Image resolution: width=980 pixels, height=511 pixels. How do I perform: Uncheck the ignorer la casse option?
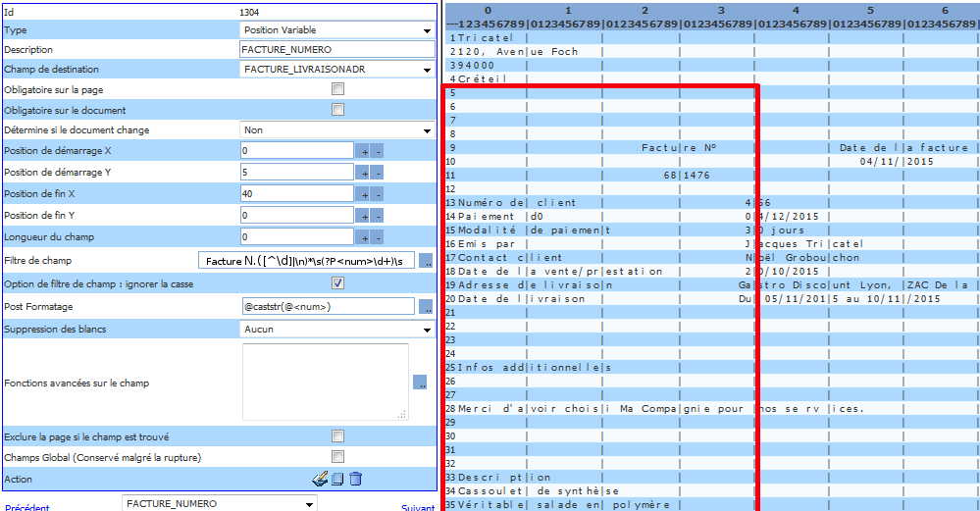click(x=337, y=283)
